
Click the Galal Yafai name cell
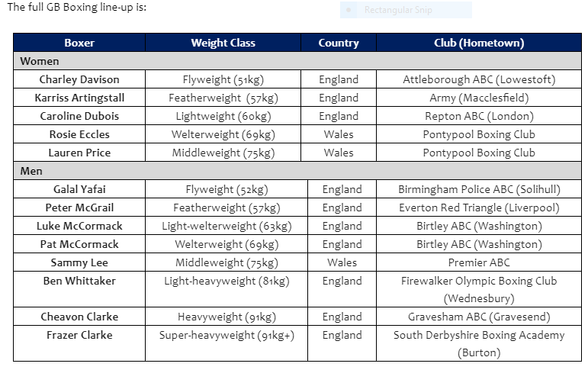coord(79,189)
